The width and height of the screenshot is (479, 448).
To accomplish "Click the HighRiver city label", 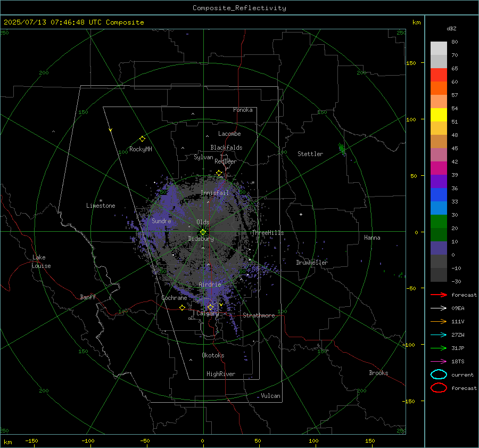I will pos(221,374).
